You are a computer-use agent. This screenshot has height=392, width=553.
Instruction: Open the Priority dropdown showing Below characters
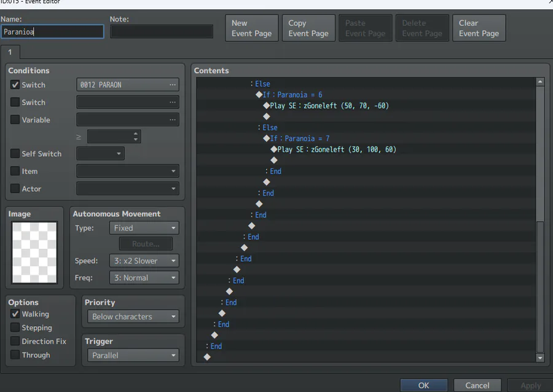point(133,316)
